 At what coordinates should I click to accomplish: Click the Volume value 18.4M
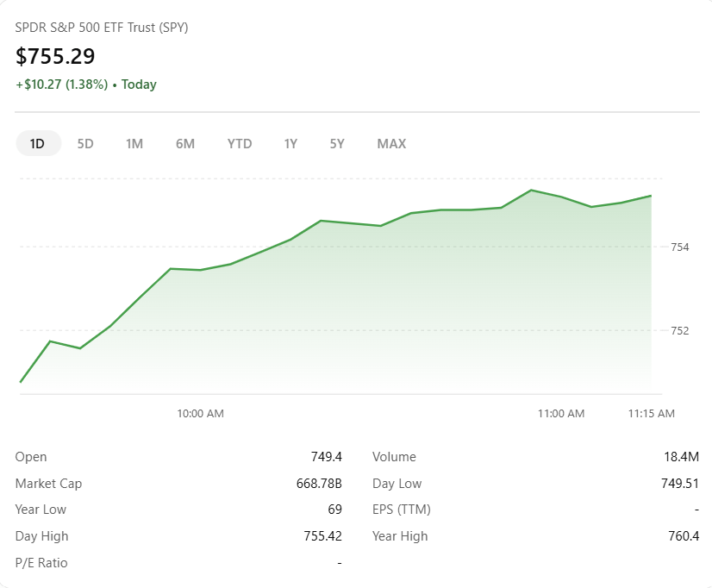[x=681, y=457]
